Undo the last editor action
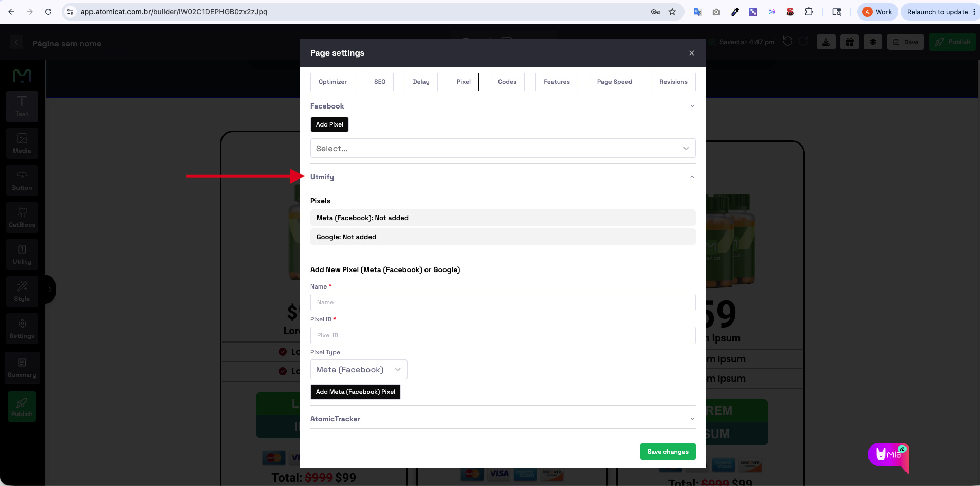 tap(787, 41)
